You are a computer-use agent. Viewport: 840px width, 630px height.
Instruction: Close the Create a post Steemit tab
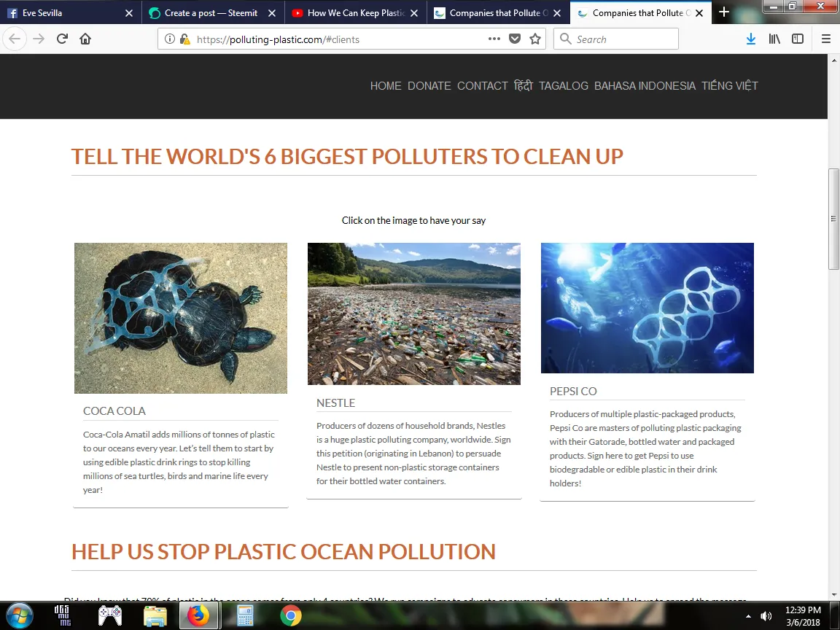pos(271,13)
